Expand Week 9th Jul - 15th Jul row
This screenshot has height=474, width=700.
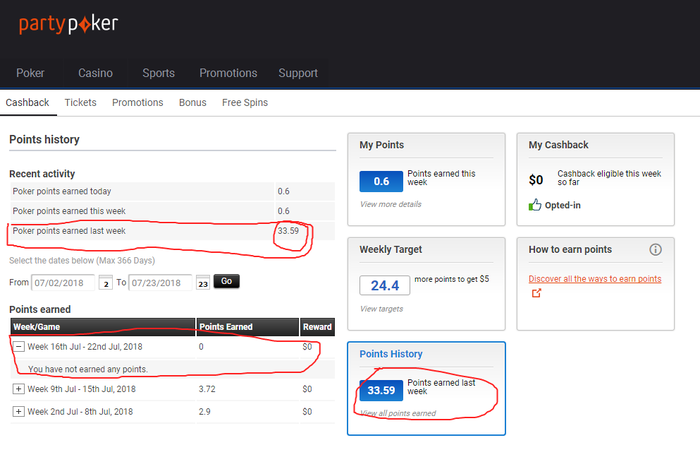tap(18, 389)
